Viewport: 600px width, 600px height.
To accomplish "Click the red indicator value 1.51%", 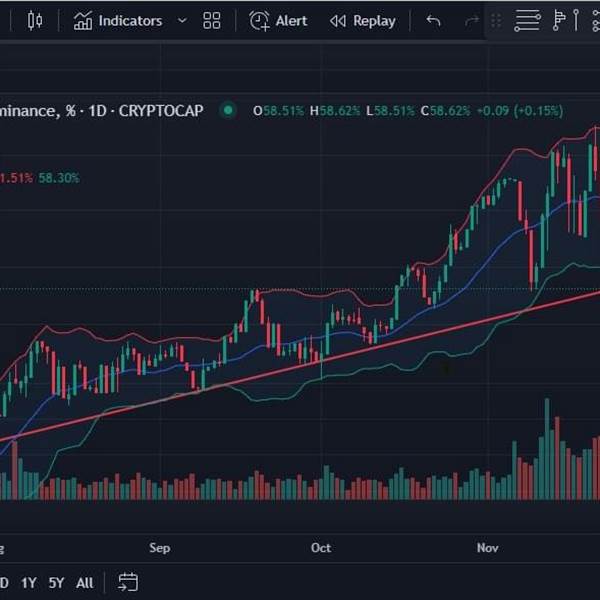I will (16, 178).
